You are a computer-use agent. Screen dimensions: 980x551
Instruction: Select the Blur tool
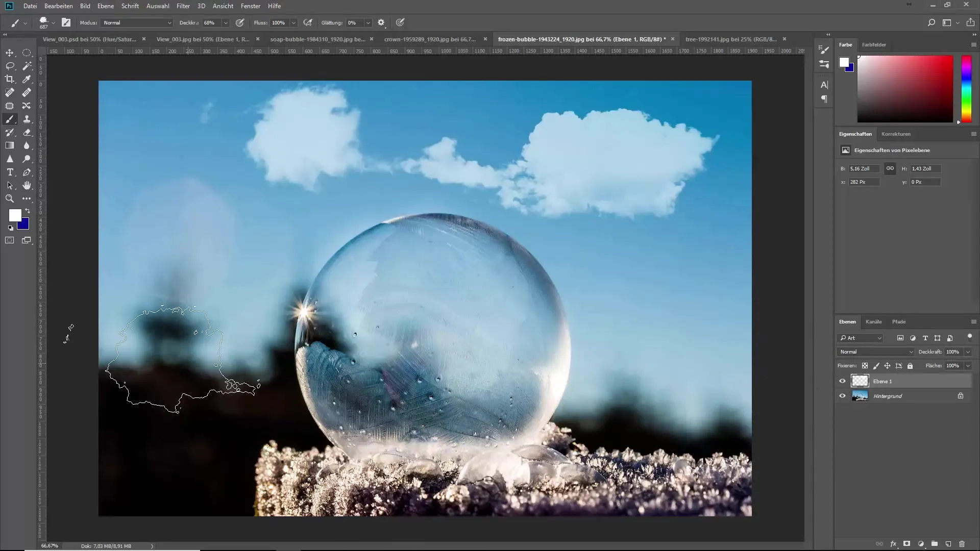point(27,145)
